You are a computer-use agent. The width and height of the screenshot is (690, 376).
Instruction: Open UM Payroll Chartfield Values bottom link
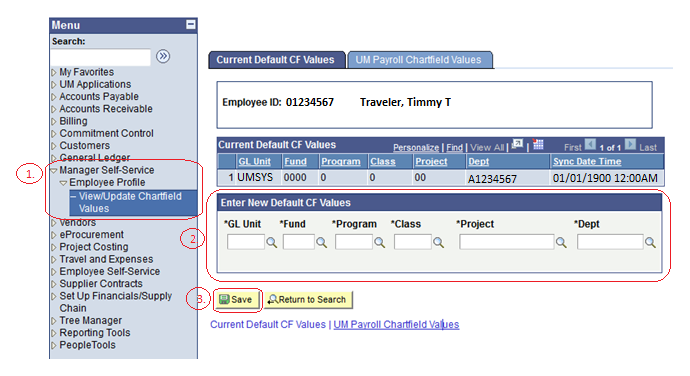coord(396,325)
